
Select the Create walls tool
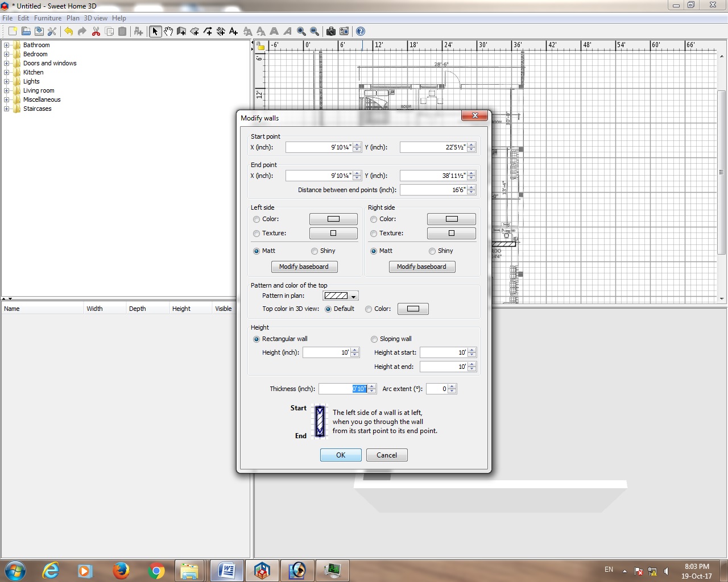181,31
